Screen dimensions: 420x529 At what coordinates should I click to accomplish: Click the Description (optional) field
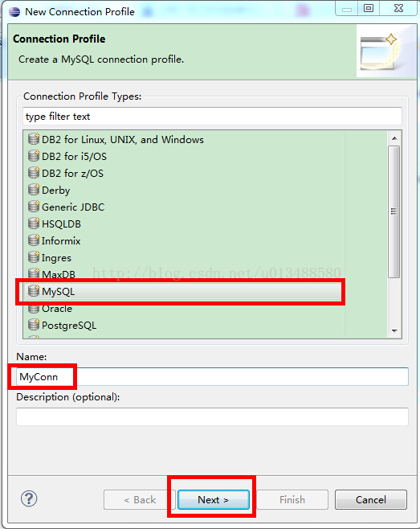(212, 416)
